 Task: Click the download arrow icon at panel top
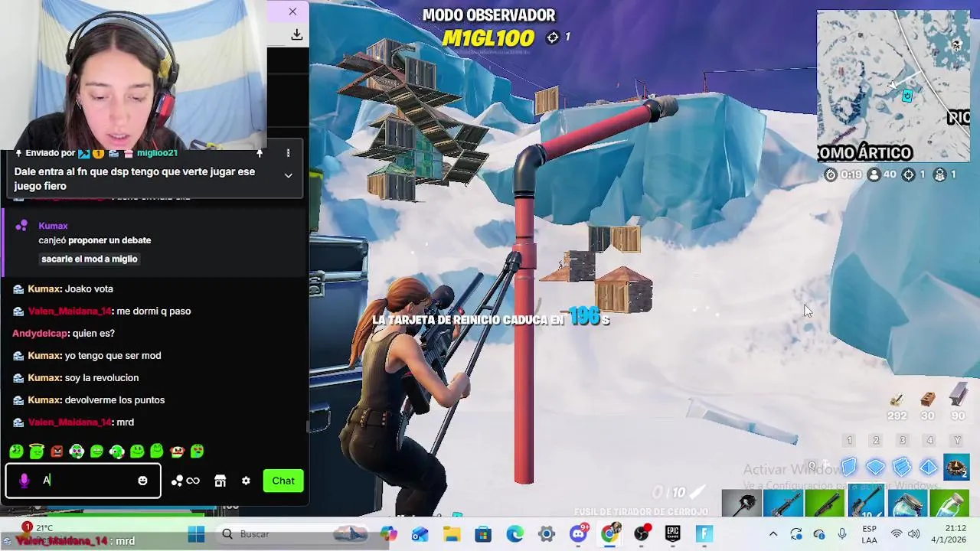(x=297, y=34)
